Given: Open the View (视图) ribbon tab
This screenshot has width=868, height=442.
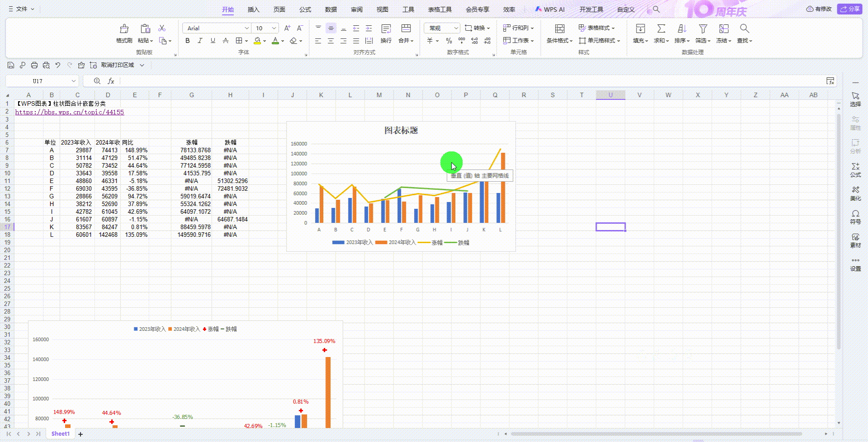Looking at the screenshot, I should point(382,9).
